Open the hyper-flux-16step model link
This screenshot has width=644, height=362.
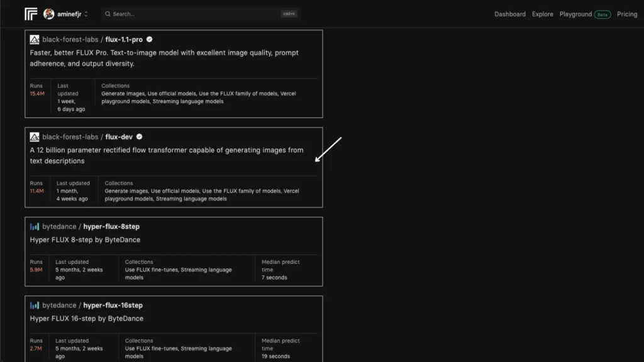(x=113, y=305)
